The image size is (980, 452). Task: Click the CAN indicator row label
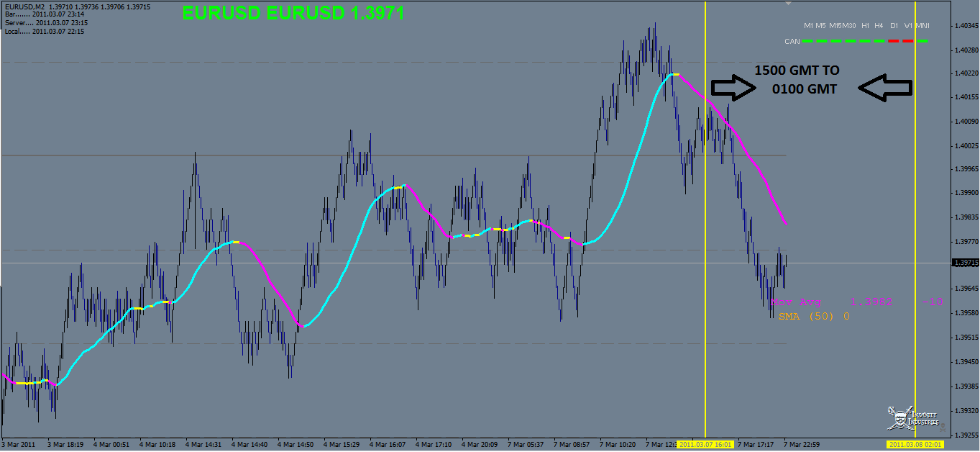click(x=792, y=42)
